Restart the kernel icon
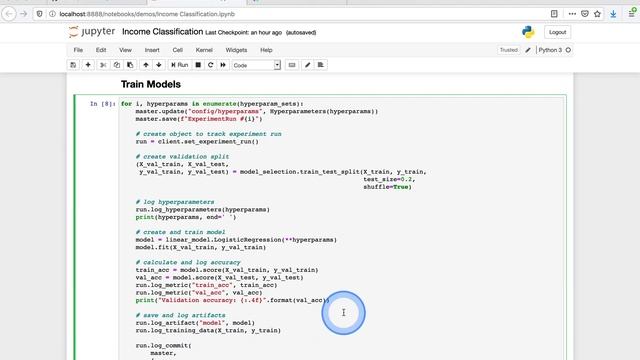 211,65
